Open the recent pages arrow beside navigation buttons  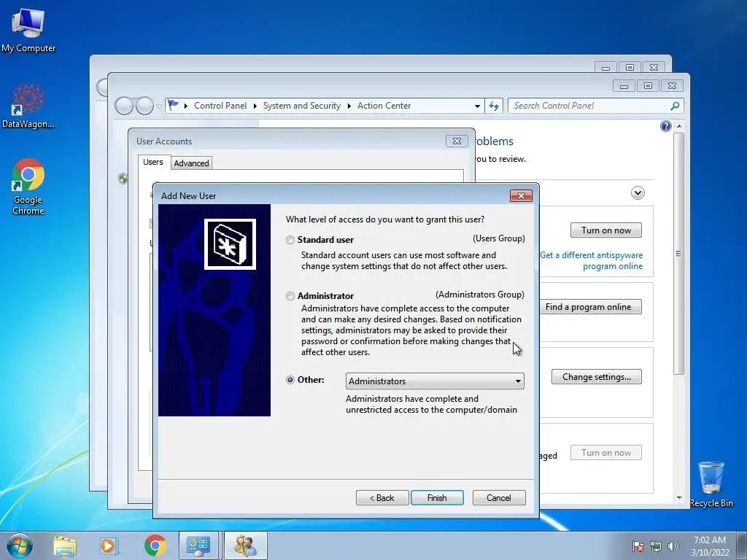click(159, 106)
